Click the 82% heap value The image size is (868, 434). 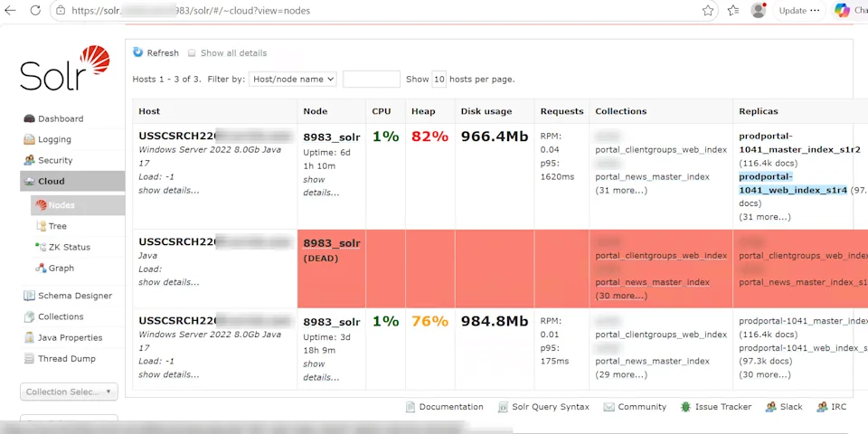click(429, 137)
